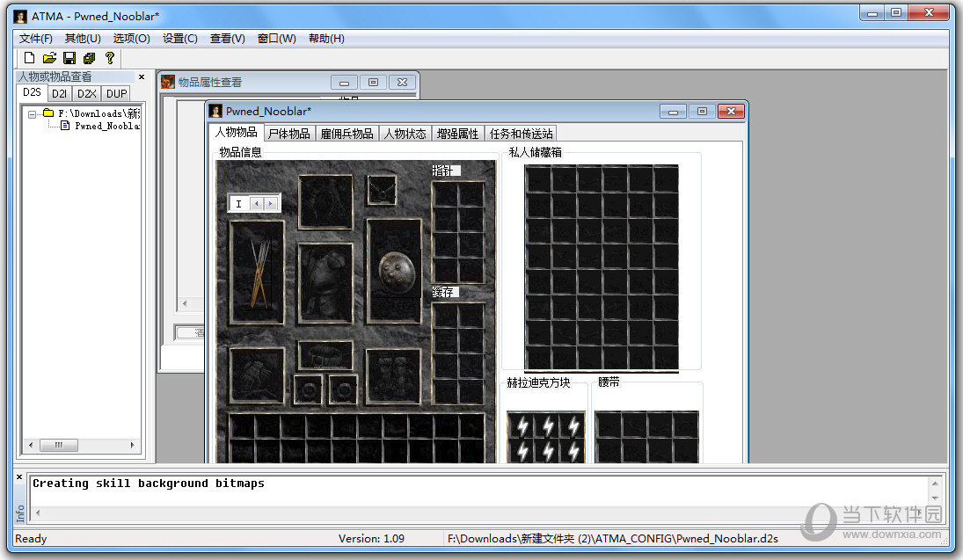Image resolution: width=963 pixels, height=560 pixels.
Task: Close the Pwned_Nooblar child window
Action: [731, 111]
